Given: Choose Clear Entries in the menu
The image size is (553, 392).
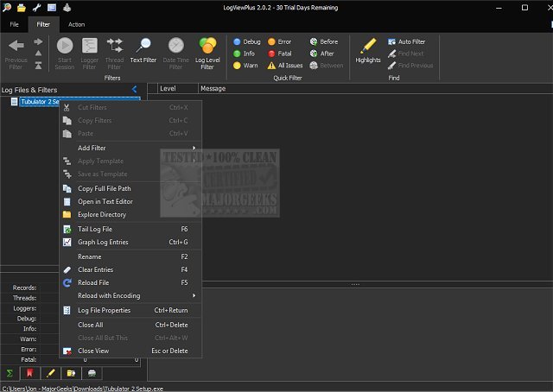Looking at the screenshot, I should [130, 269].
